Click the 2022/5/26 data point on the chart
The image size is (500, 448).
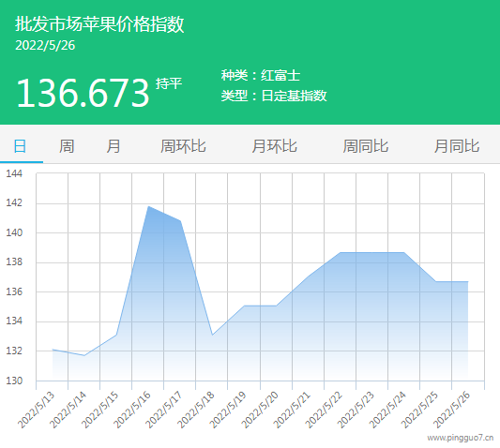[x=468, y=282]
